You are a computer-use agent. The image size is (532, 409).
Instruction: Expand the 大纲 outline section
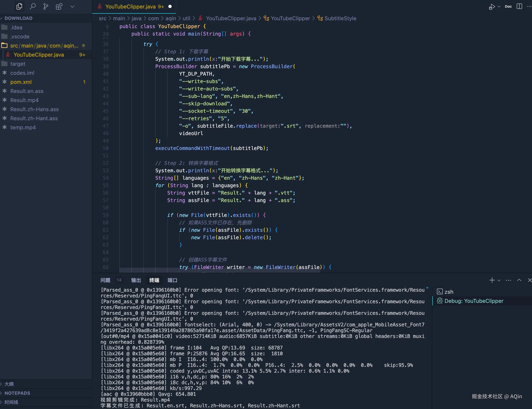click(x=9, y=384)
